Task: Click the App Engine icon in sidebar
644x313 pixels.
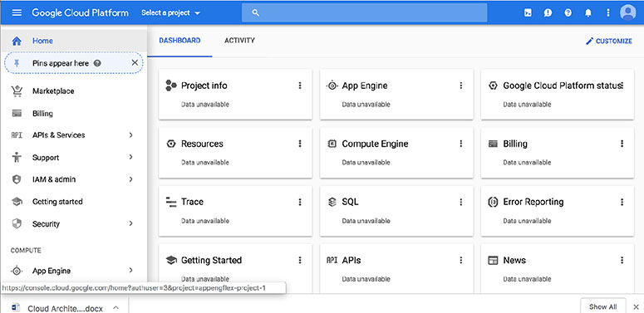Action: 17,271
